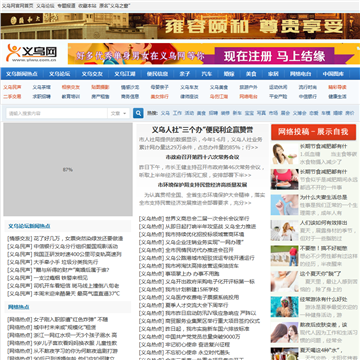Viewport: 360px width, 360px height.
Task: Click the 雍容颐和 尊贵享受 top banner
Action: tap(180, 26)
